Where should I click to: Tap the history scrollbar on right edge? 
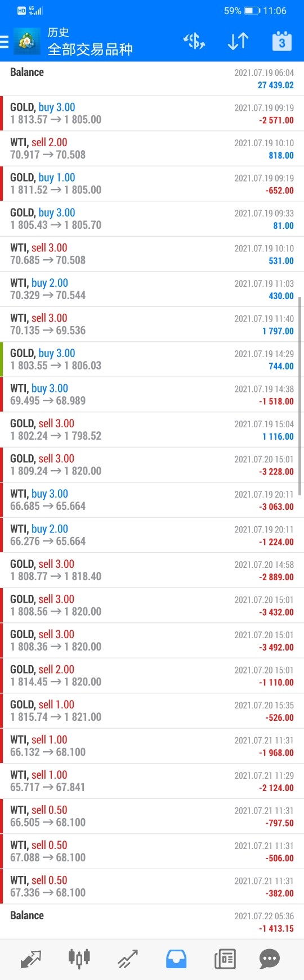coord(300,396)
